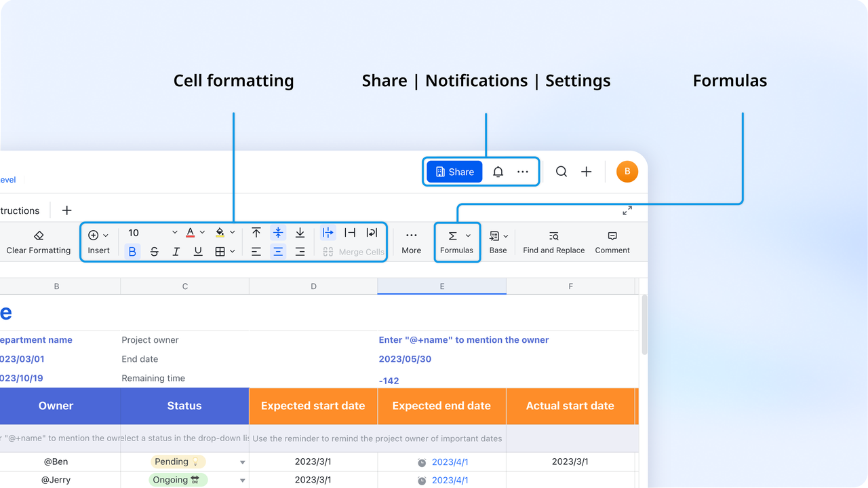Select the top vertical alignment icon
This screenshot has height=488, width=868.
[256, 232]
